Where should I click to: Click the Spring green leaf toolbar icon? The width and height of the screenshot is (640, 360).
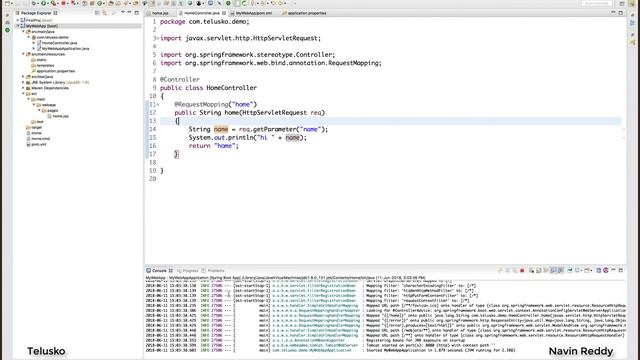[228, 3]
